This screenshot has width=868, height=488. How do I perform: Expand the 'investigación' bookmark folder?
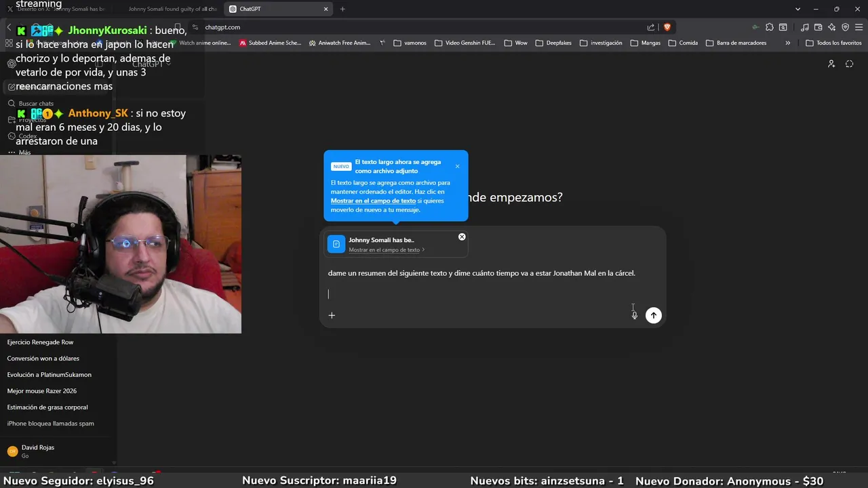[x=601, y=43]
